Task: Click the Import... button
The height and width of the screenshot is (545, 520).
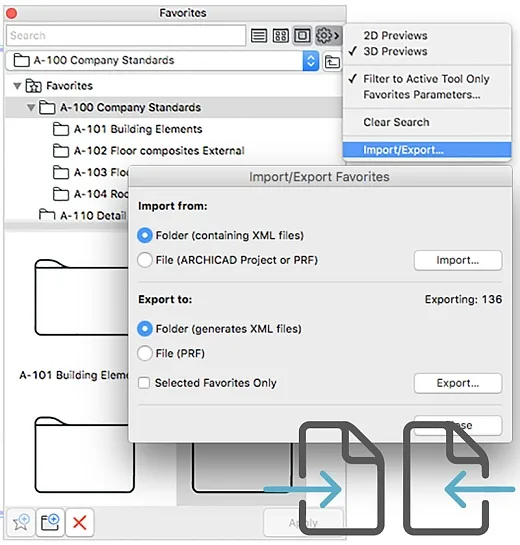Action: pos(458,260)
